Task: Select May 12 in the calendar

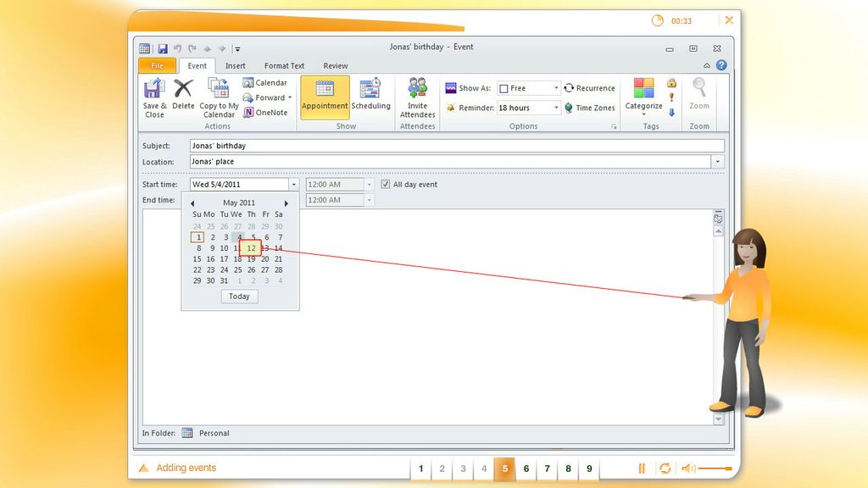Action: click(x=251, y=248)
